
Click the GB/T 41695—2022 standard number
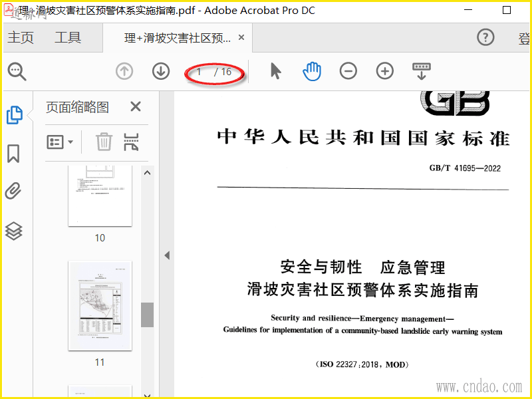[x=465, y=168]
